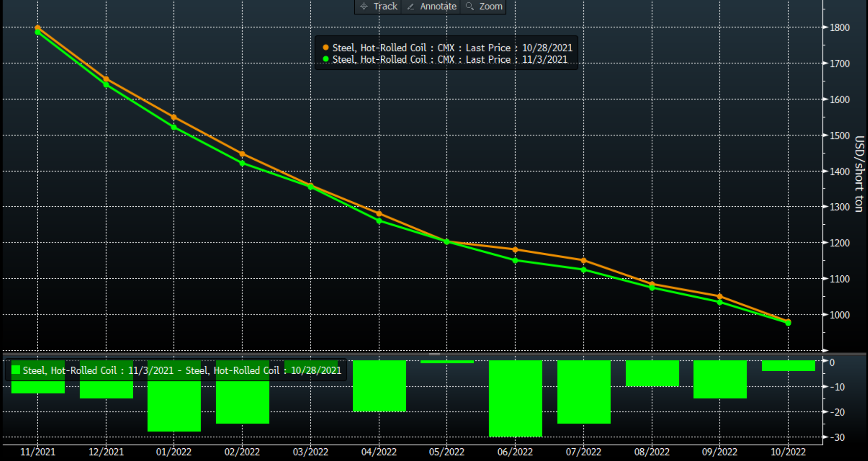
Task: Click the panel divider handle between charts
Action: click(x=434, y=354)
